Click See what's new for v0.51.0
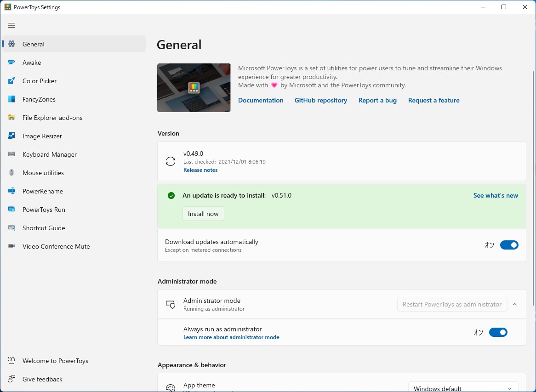This screenshot has height=392, width=536. pyautogui.click(x=496, y=195)
